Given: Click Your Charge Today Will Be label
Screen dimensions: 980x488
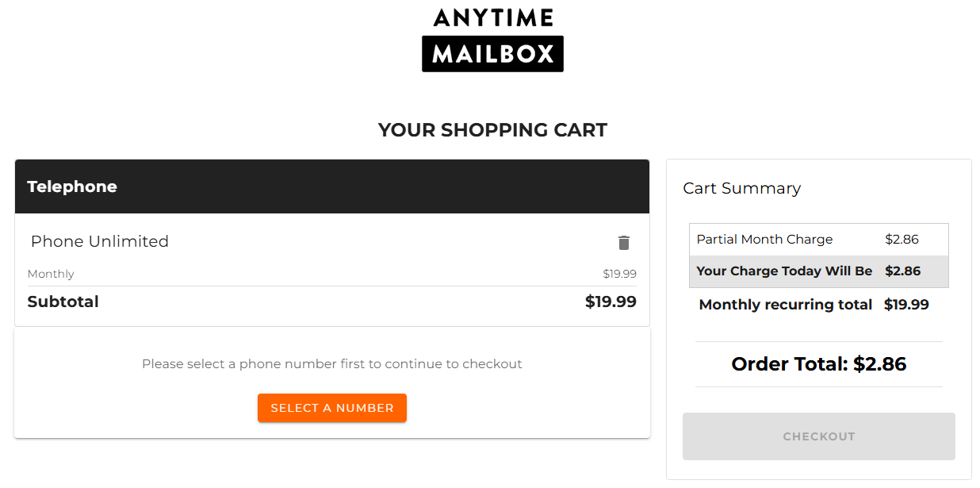Looking at the screenshot, I should click(x=784, y=271).
